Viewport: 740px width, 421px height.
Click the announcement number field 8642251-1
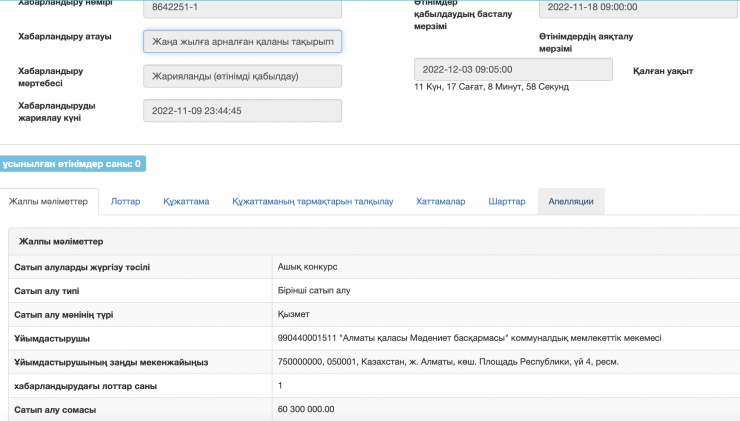click(x=242, y=8)
